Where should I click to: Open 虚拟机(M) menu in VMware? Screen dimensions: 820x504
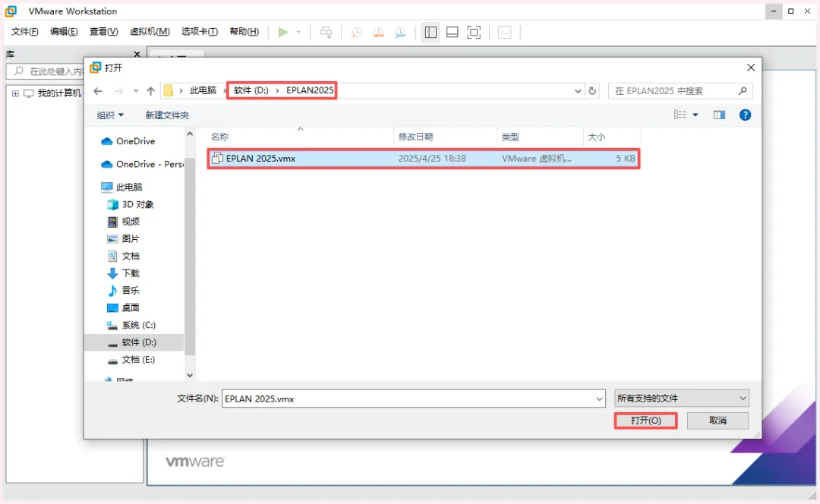tap(150, 32)
